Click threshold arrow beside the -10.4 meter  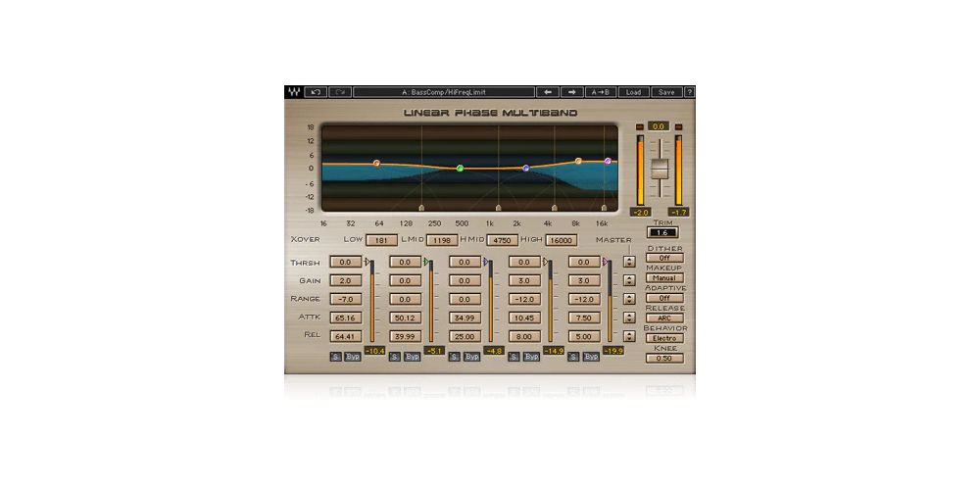click(367, 262)
